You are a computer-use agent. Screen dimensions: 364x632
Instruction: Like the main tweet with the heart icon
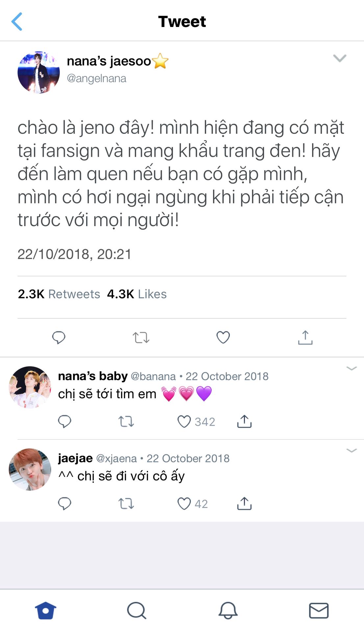point(223,337)
